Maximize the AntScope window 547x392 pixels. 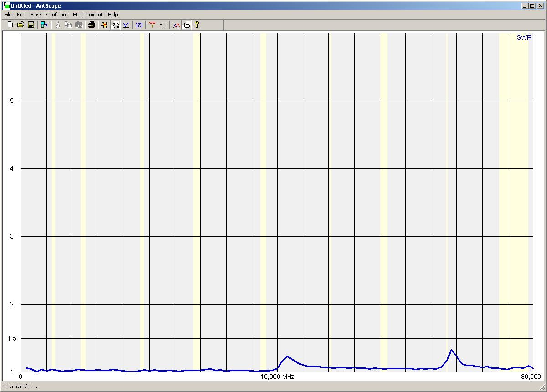point(532,5)
